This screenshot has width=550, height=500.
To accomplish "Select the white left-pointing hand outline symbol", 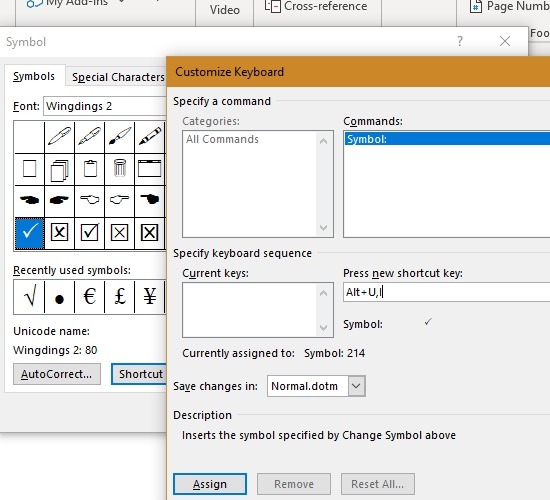I will point(89,200).
